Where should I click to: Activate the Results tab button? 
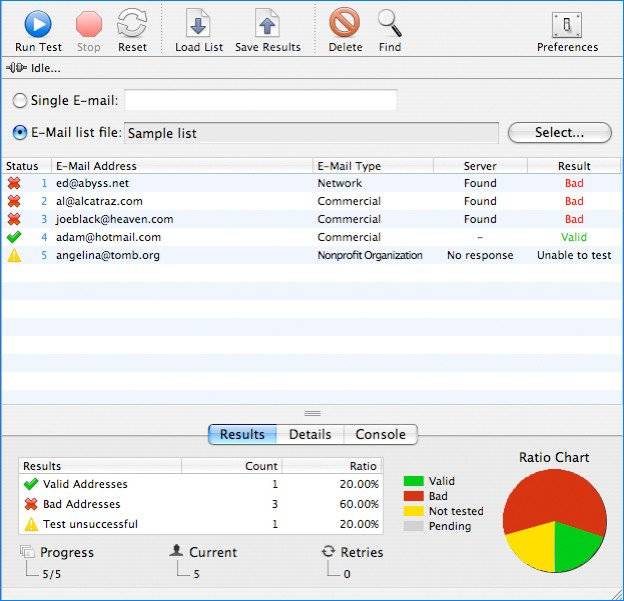click(242, 434)
